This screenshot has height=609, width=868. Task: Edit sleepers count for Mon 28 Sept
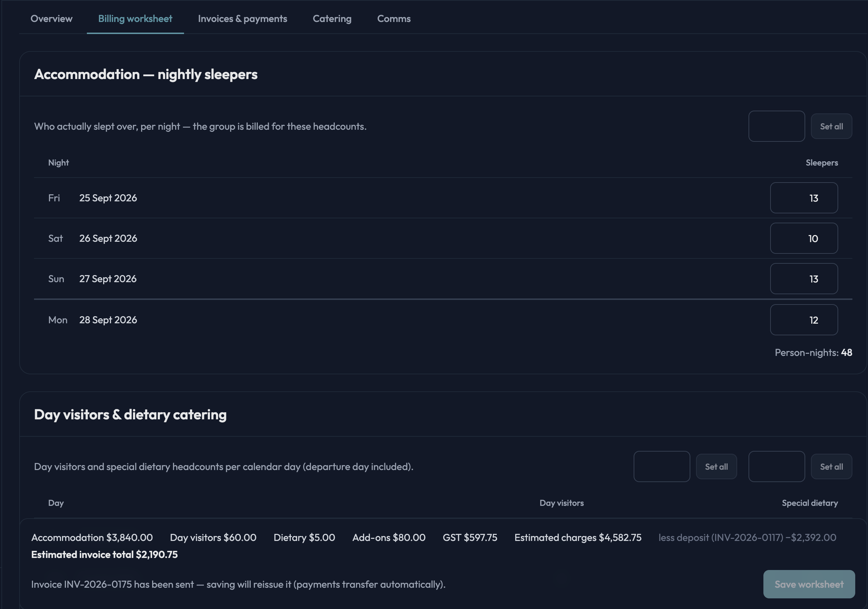(804, 320)
